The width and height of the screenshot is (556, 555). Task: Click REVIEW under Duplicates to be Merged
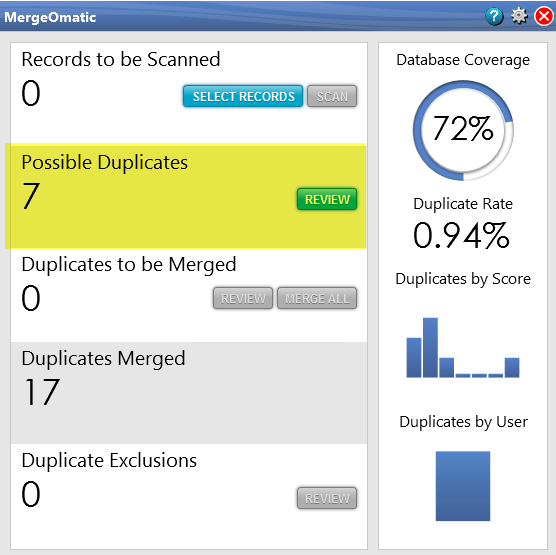(243, 298)
